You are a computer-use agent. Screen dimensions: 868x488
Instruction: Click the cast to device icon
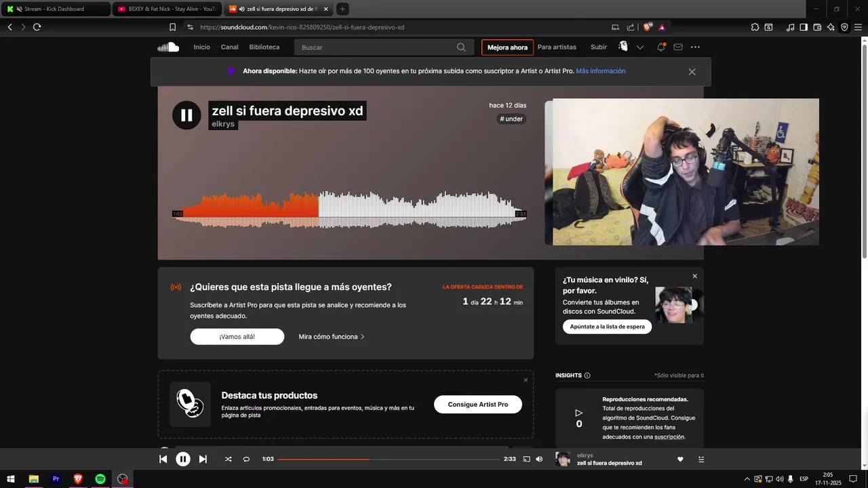526,459
